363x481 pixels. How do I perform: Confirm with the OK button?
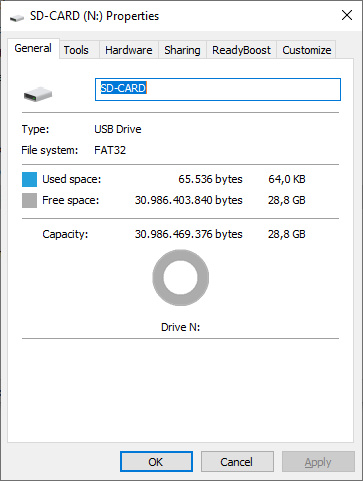[156, 462]
